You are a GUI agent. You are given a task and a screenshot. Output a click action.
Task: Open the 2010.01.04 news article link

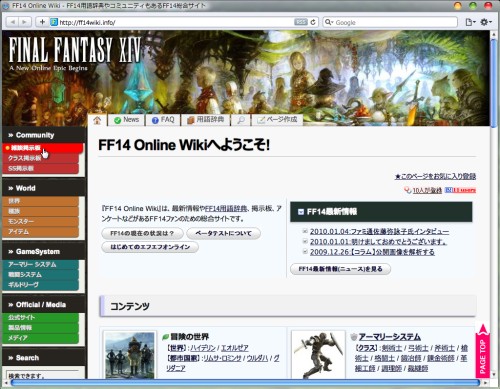(x=379, y=231)
